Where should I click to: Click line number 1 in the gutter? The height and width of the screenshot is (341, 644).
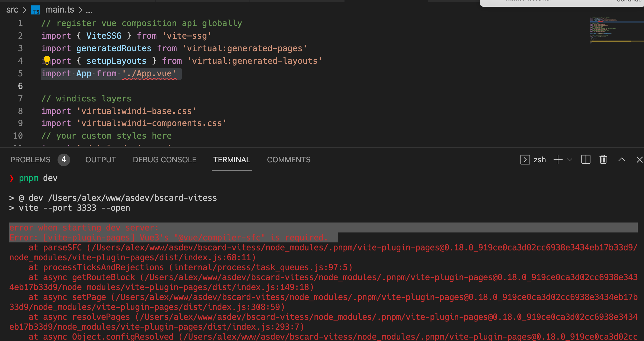pos(20,23)
